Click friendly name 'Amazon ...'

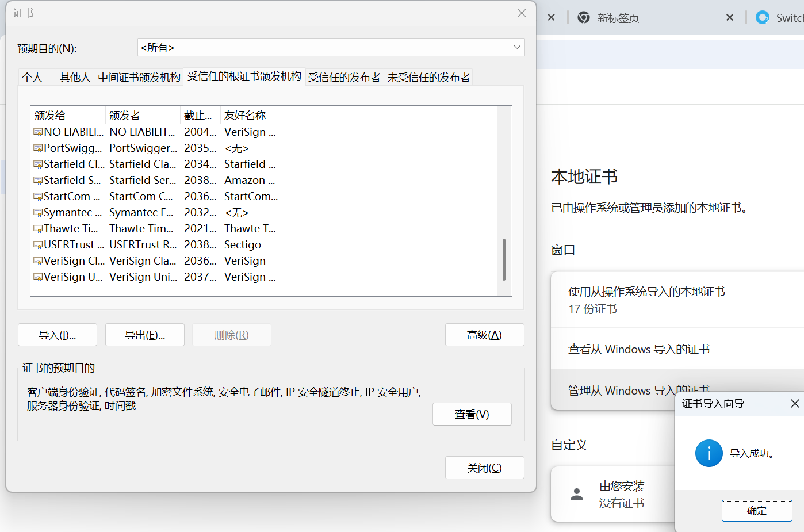tap(250, 181)
